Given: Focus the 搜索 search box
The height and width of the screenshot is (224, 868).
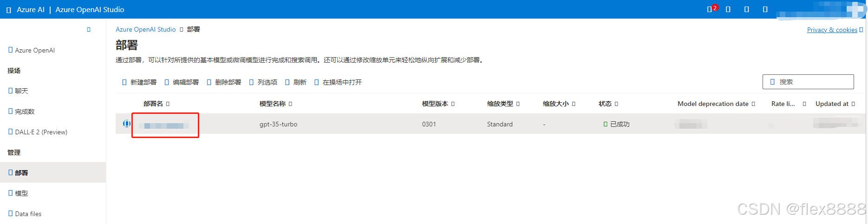Looking at the screenshot, I should coord(808,82).
